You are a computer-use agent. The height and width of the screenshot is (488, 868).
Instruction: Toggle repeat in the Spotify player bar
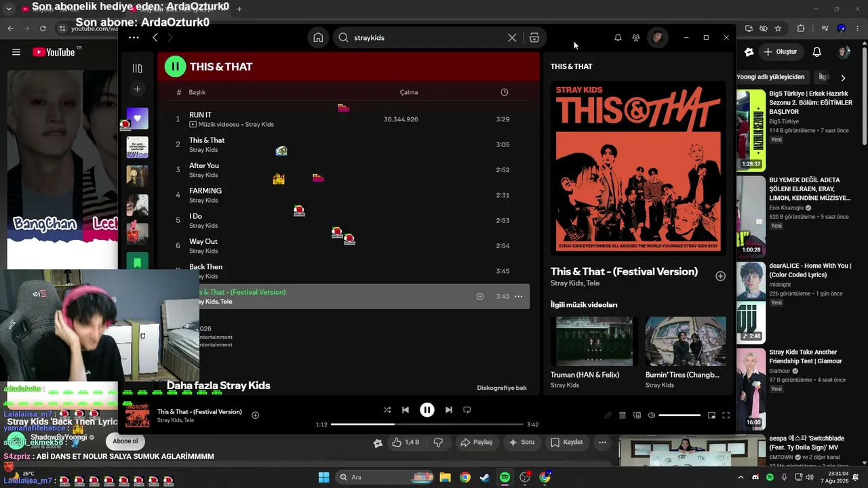click(x=467, y=410)
